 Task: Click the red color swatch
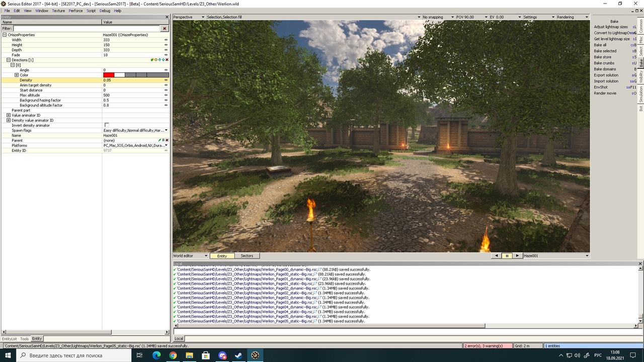(x=109, y=75)
